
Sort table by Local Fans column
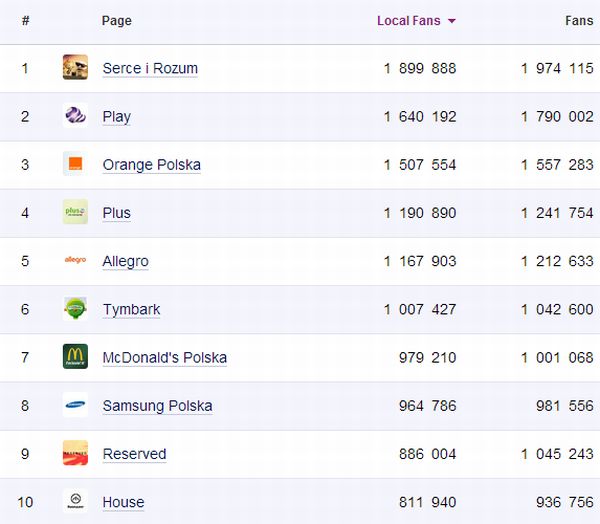[x=408, y=21]
